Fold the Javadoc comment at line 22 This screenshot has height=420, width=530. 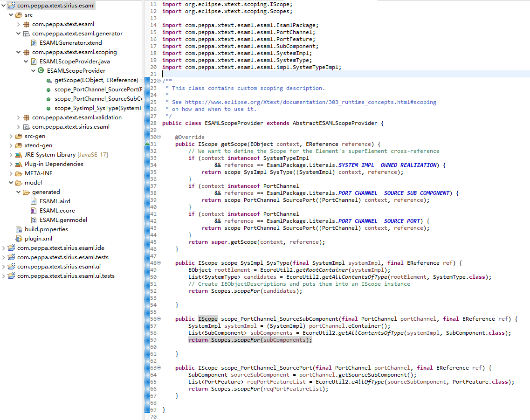159,81
